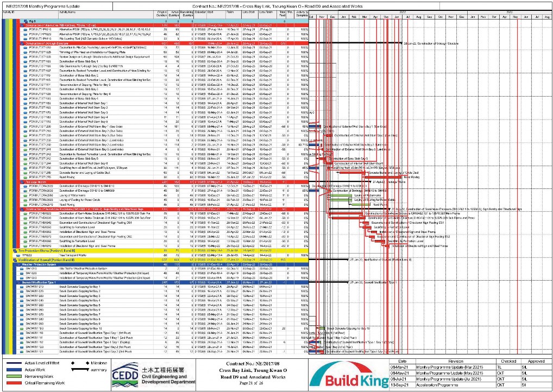The width and height of the screenshot is (553, 392).
Task: Collapse the Modification of Seawall group
Action: (15, 260)
